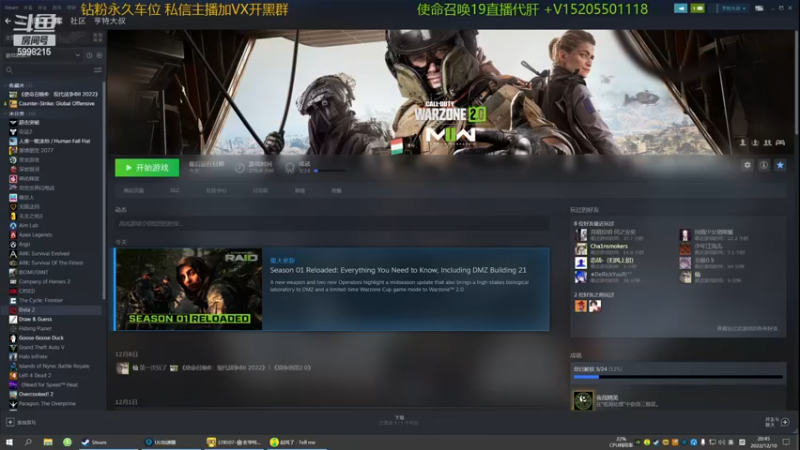Toggle the blue favorite star icon

[780, 165]
